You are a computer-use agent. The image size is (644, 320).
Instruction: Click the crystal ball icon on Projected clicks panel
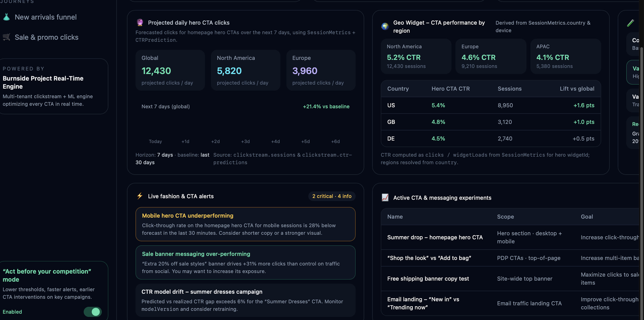click(140, 22)
